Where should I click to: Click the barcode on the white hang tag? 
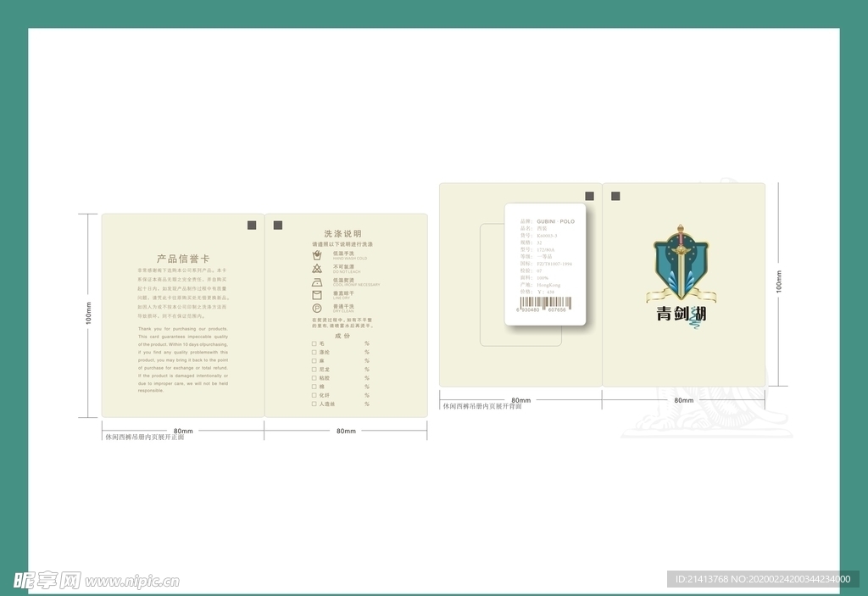[545, 303]
